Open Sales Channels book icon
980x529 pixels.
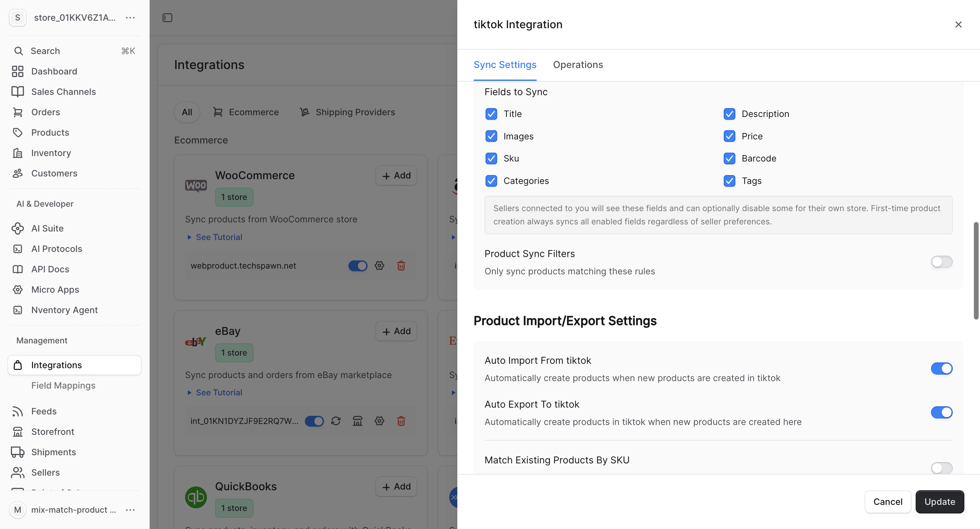coord(17,91)
